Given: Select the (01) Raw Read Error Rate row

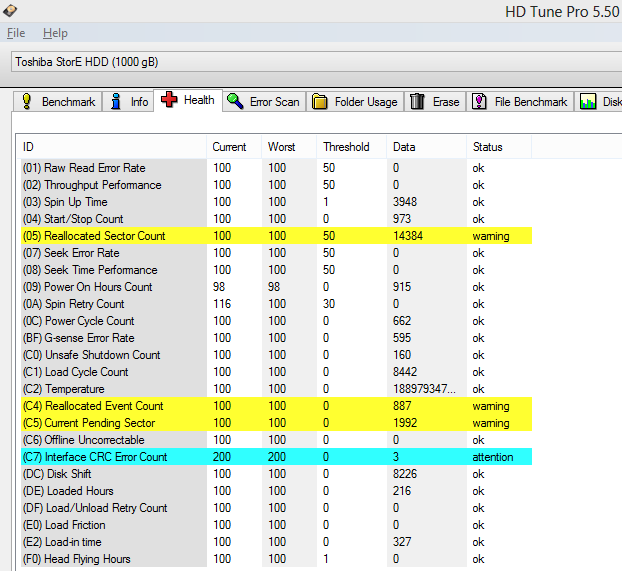Looking at the screenshot, I should tap(276, 168).
